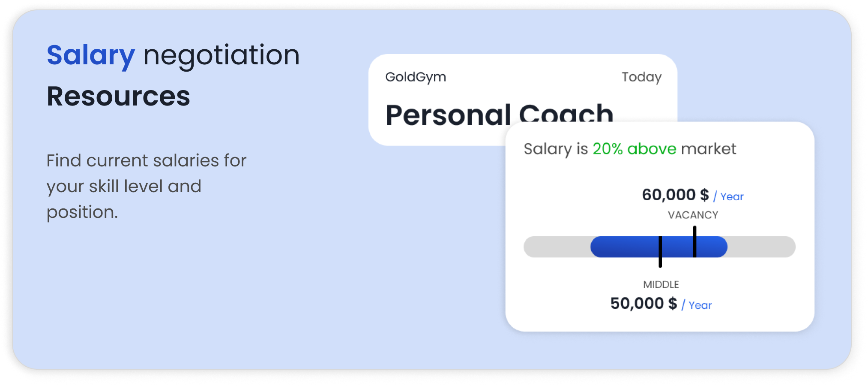Open the GoldGym company name

[x=416, y=77]
